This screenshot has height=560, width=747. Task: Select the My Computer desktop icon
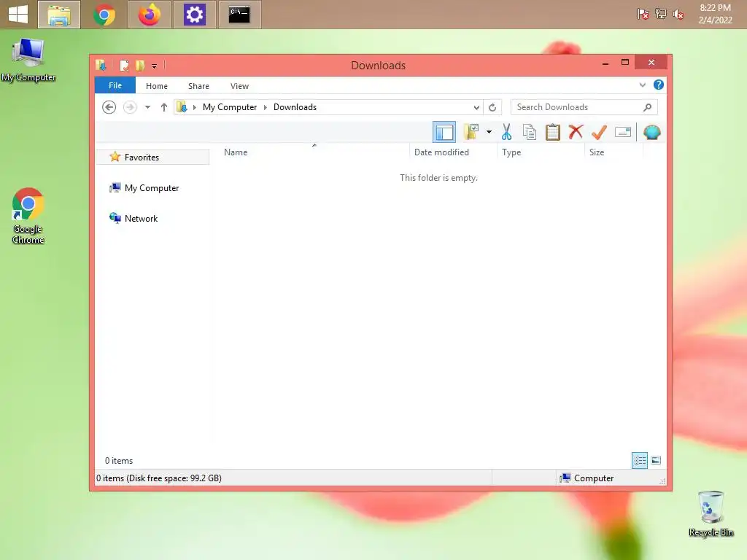click(x=28, y=60)
